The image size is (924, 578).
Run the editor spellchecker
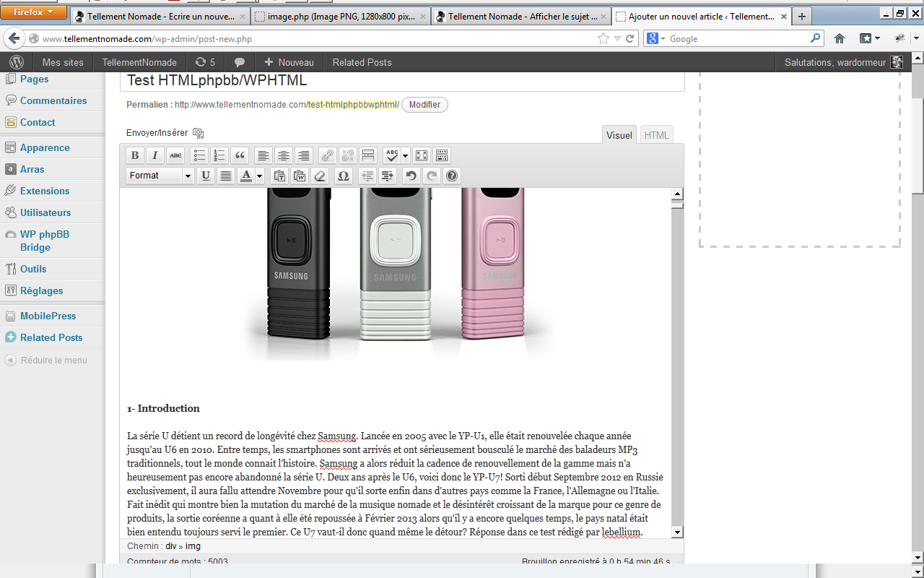pyautogui.click(x=392, y=155)
